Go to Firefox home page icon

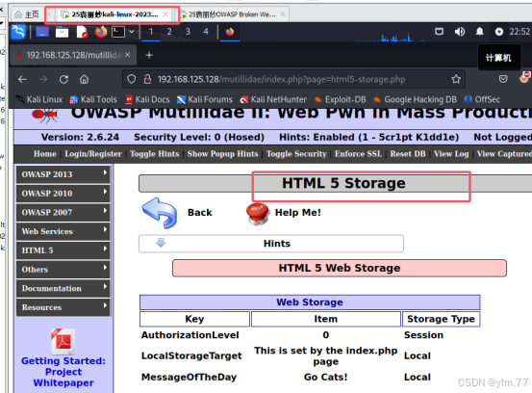point(84,80)
